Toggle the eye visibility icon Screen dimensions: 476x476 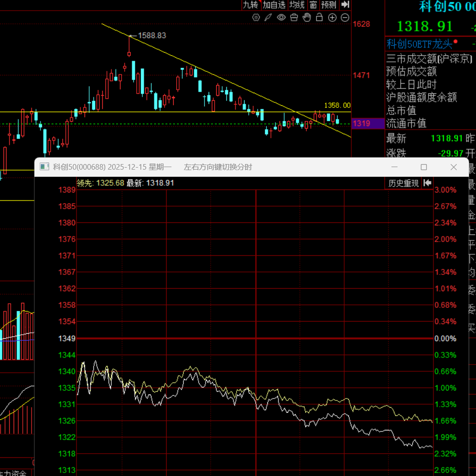(x=281, y=18)
